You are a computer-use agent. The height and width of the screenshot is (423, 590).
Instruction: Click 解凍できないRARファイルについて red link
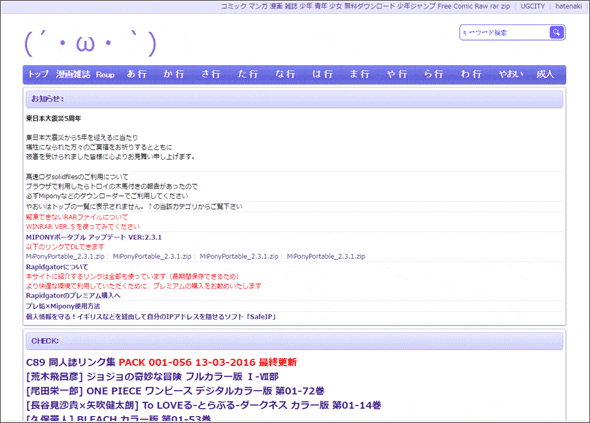click(x=77, y=217)
